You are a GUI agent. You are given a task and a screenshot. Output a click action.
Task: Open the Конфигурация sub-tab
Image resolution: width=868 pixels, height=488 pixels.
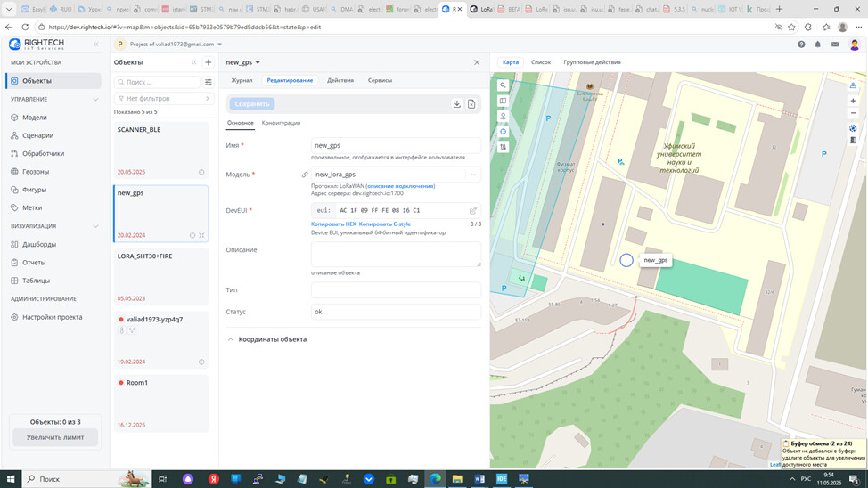282,123
